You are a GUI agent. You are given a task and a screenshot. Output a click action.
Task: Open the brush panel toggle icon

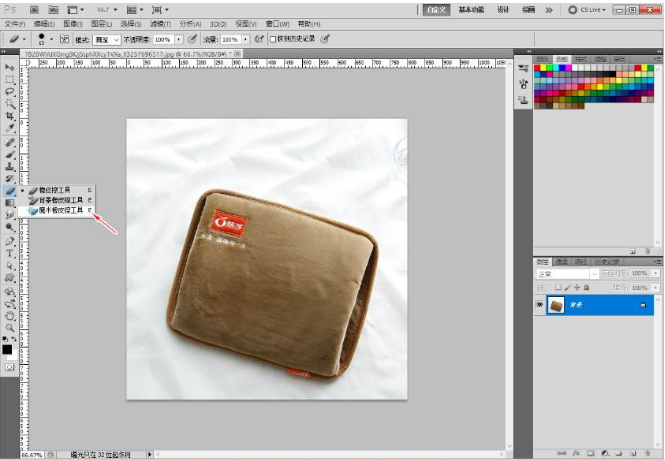[x=64, y=39]
